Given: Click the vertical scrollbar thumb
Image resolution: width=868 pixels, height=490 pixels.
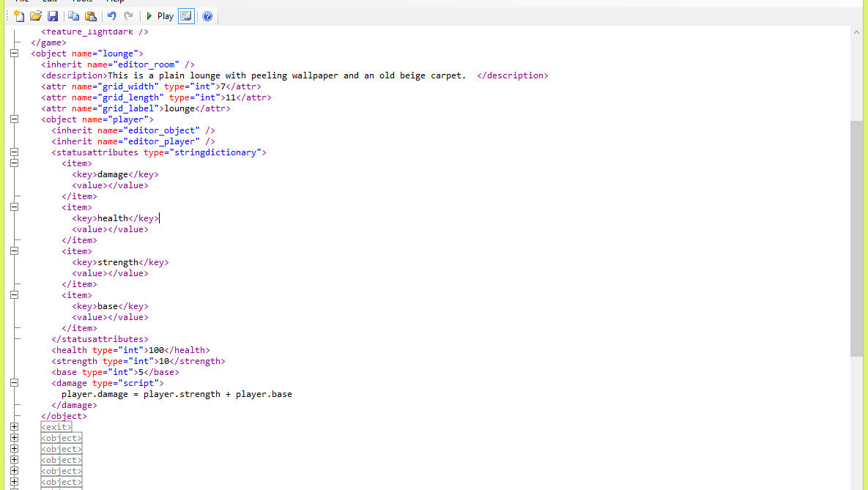Looking at the screenshot, I should [x=856, y=238].
